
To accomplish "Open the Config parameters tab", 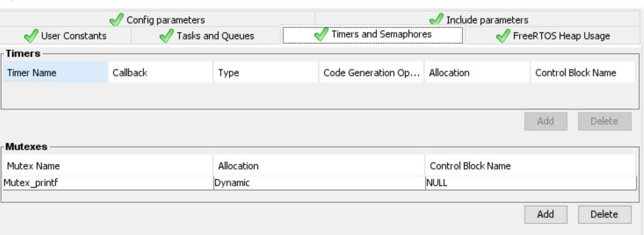I will (165, 20).
